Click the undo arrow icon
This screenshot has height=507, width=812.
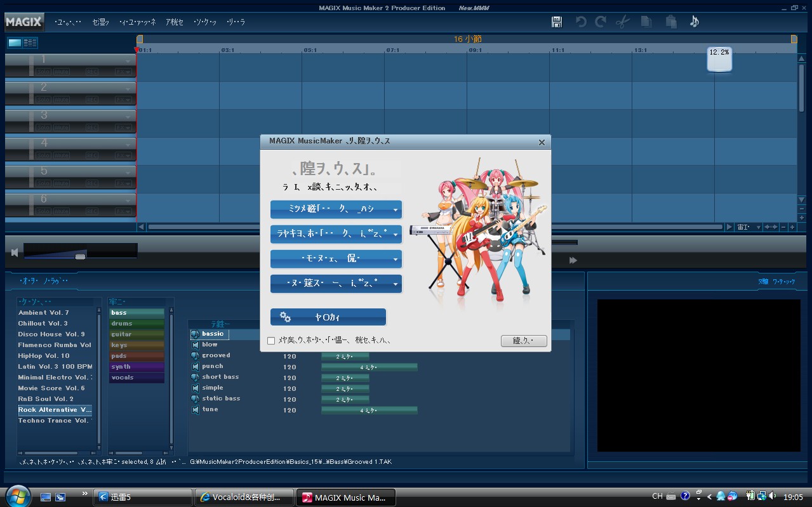point(580,22)
